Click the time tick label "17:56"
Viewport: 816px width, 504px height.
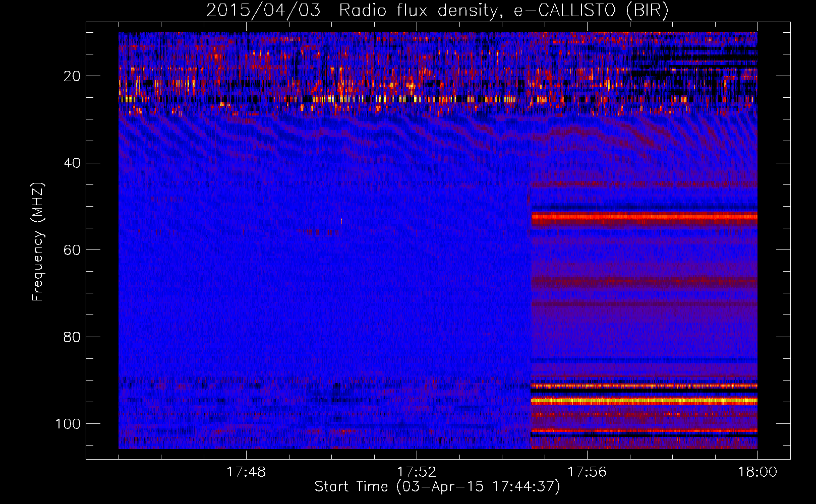[587, 472]
